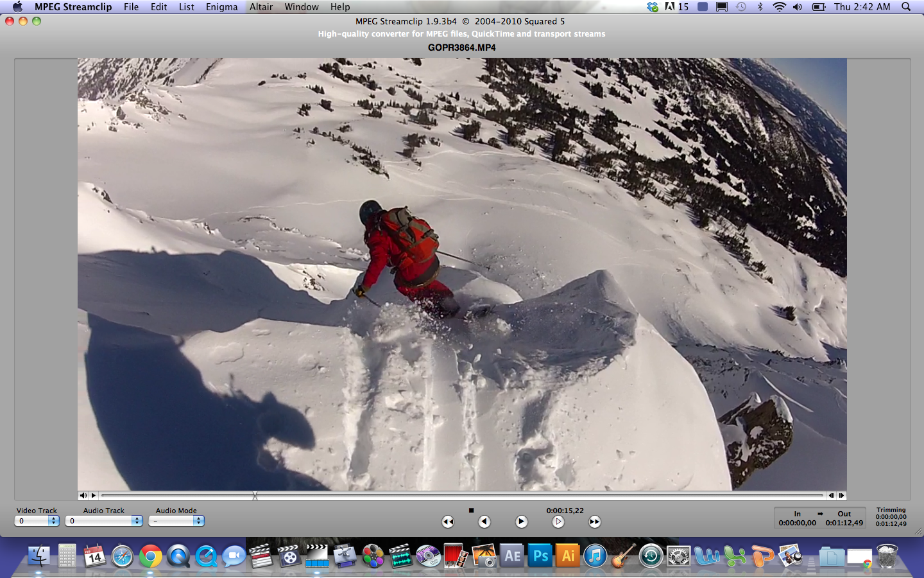924x578 pixels.
Task: Click the In timecode 0:00:00,00 box
Action: [797, 523]
